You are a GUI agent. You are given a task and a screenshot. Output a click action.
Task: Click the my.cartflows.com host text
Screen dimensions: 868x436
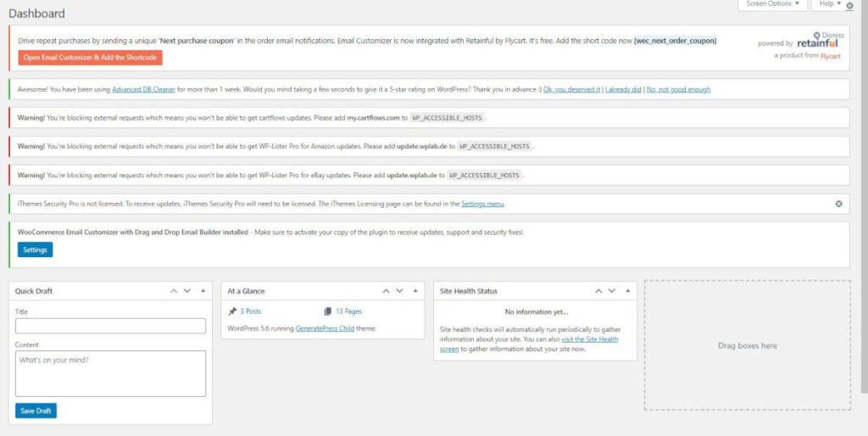(373, 118)
